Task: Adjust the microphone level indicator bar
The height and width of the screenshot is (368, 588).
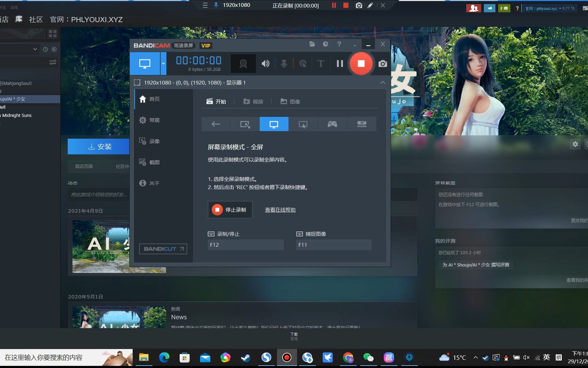Action: (x=293, y=63)
